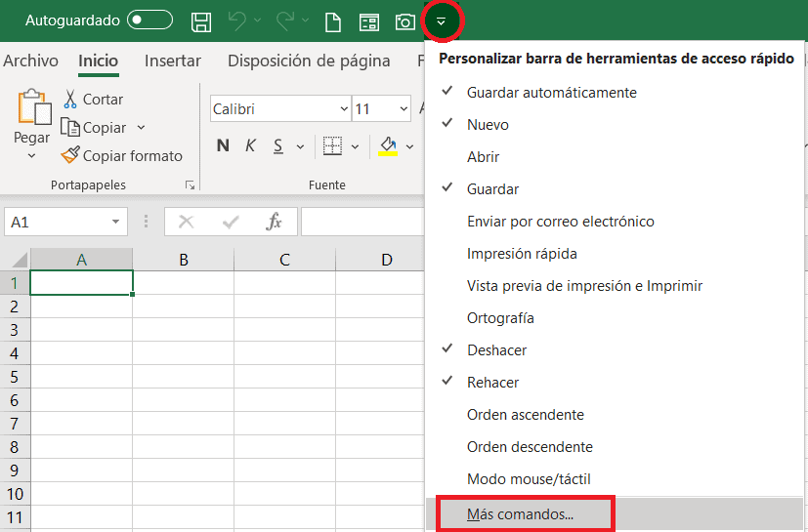This screenshot has height=532, width=808.
Task: Select row 5 header
Action: click(x=15, y=377)
